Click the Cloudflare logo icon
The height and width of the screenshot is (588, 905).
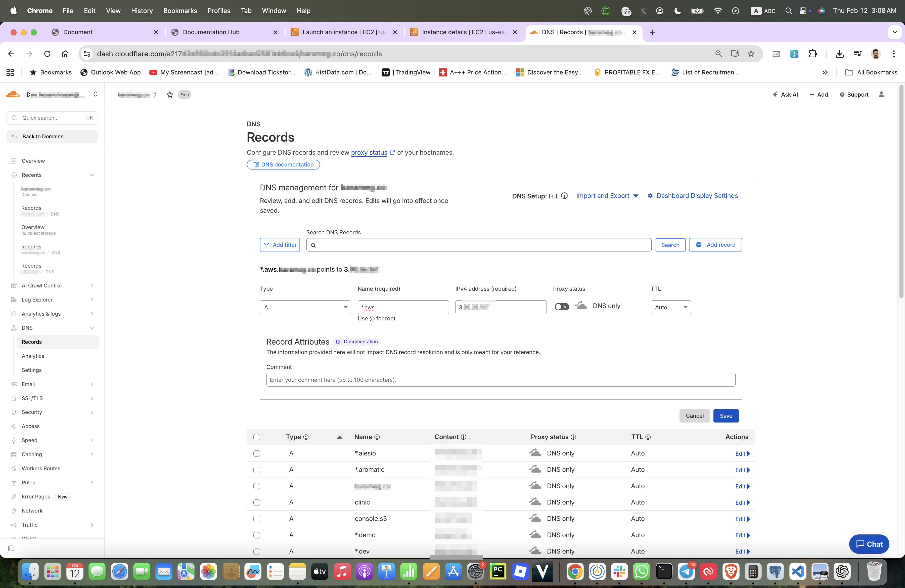(13, 94)
